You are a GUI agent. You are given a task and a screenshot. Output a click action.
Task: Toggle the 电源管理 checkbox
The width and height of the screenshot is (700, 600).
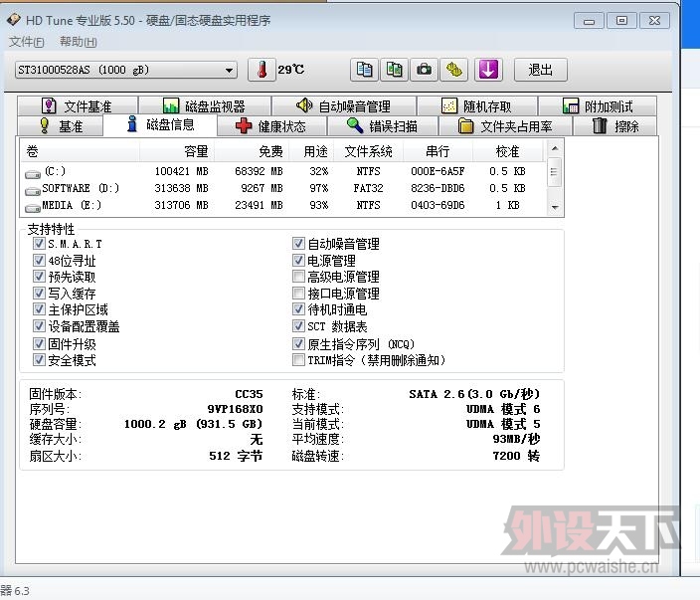(x=298, y=260)
